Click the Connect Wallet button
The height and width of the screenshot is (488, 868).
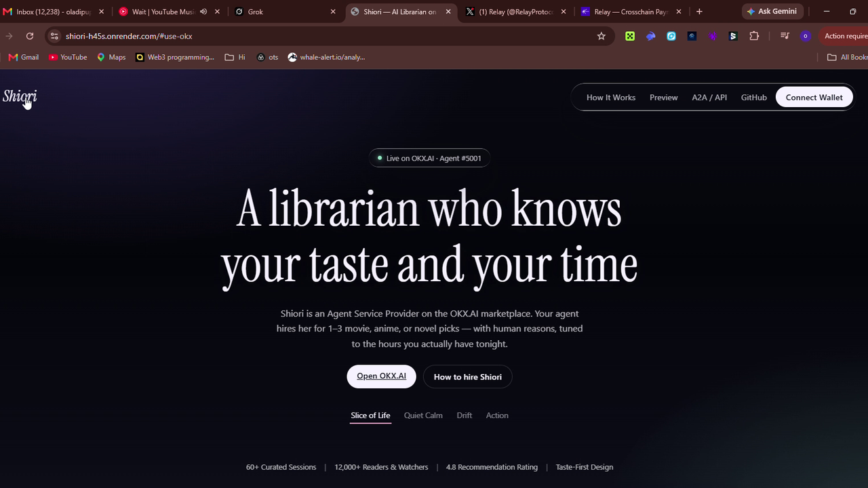tap(814, 98)
